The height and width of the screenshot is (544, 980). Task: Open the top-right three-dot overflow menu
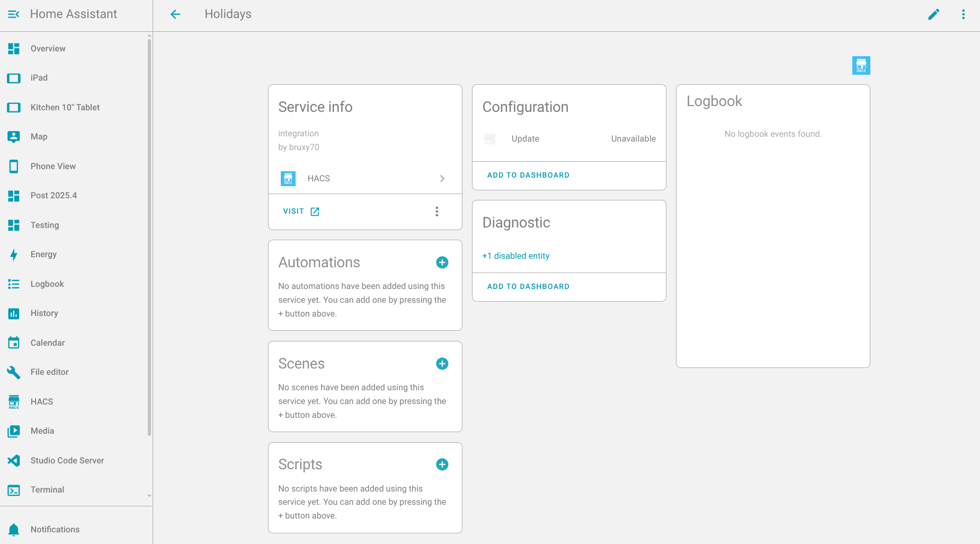963,14
